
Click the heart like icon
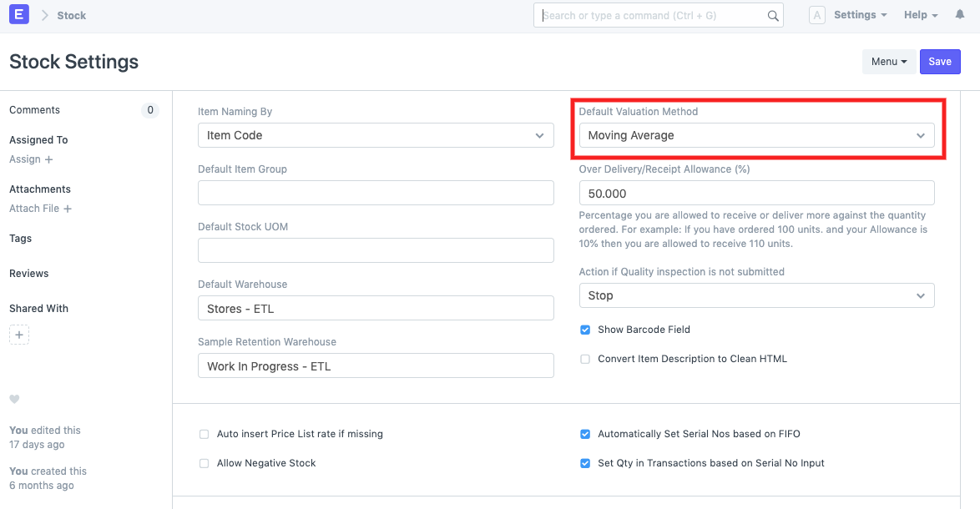click(x=14, y=400)
